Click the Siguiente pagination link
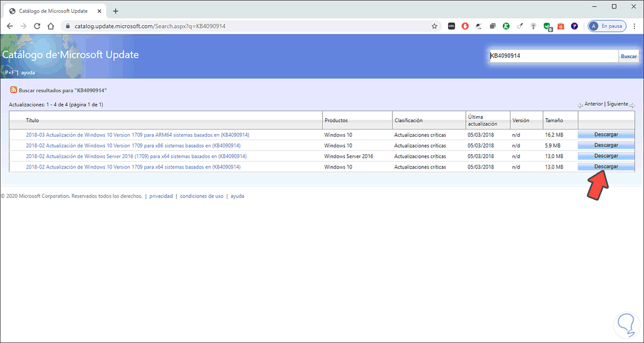The height and width of the screenshot is (343, 644). (x=617, y=104)
